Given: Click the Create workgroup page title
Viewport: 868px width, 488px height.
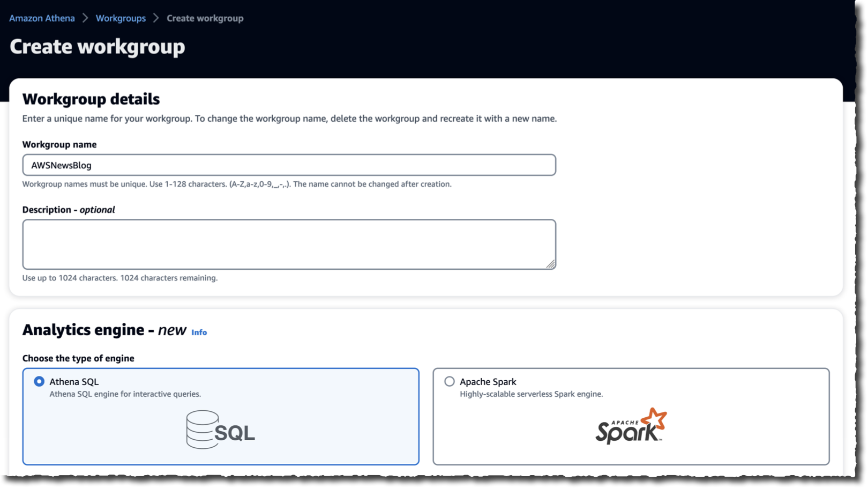Looking at the screenshot, I should click(98, 47).
